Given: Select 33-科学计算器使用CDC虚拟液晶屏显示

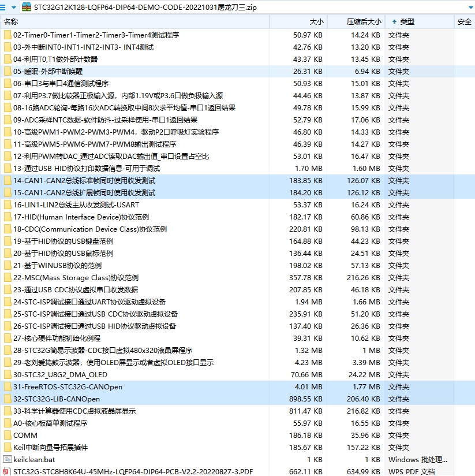Looking at the screenshot, I should pos(74,411).
